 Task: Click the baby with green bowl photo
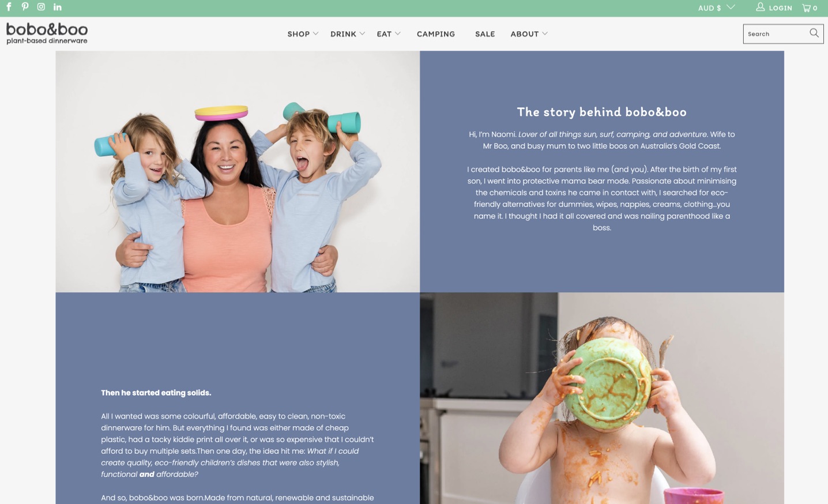(602, 398)
